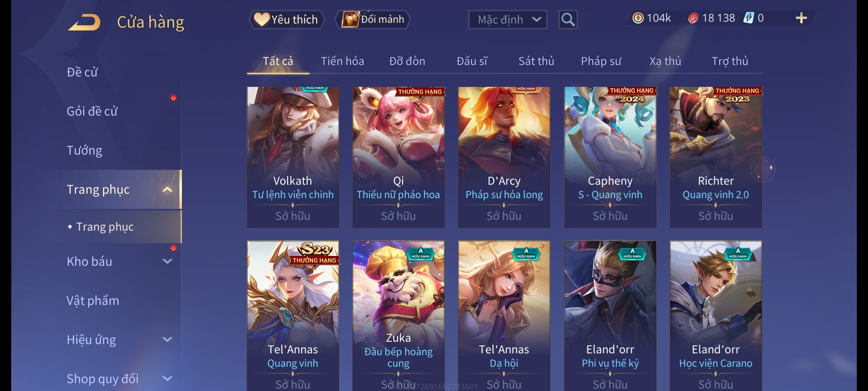868x391 pixels.
Task: Tap the golden back arrow icon
Action: pyautogui.click(x=84, y=22)
